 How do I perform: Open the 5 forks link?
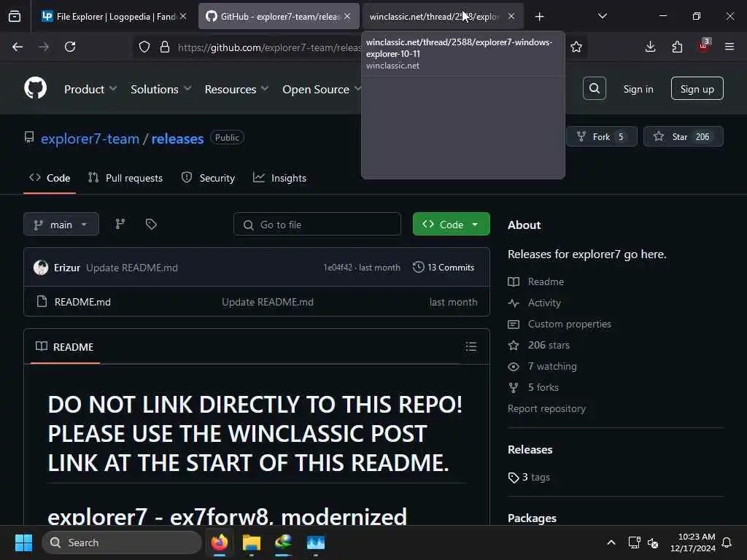(543, 387)
